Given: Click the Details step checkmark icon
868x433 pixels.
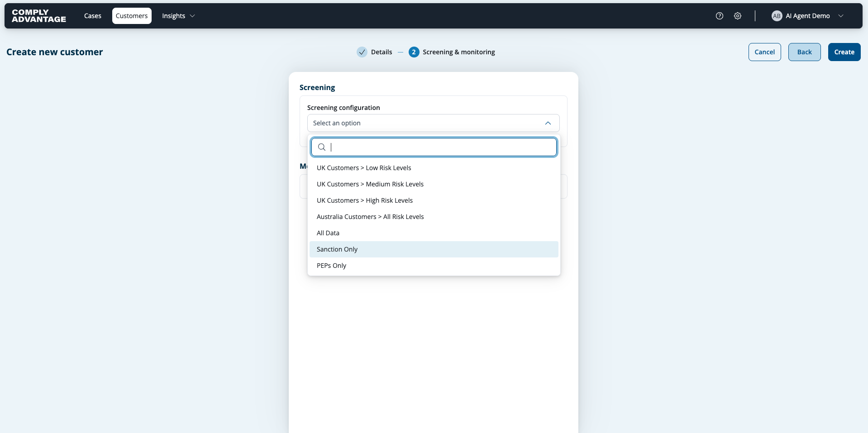Looking at the screenshot, I should point(362,52).
